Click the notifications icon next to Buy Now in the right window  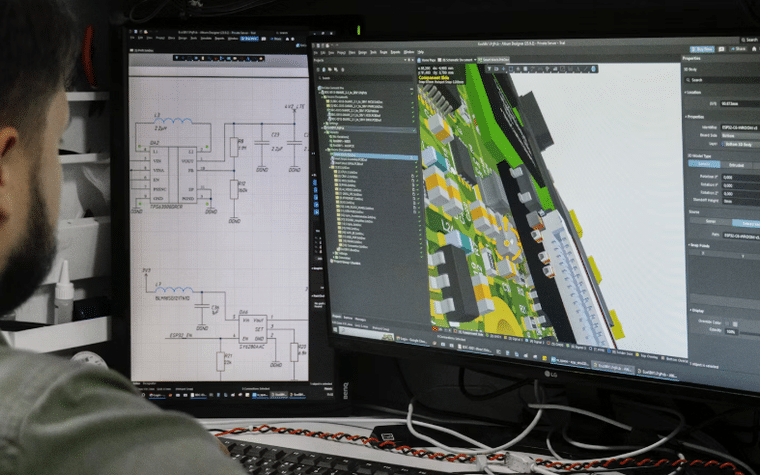pyautogui.click(x=721, y=49)
